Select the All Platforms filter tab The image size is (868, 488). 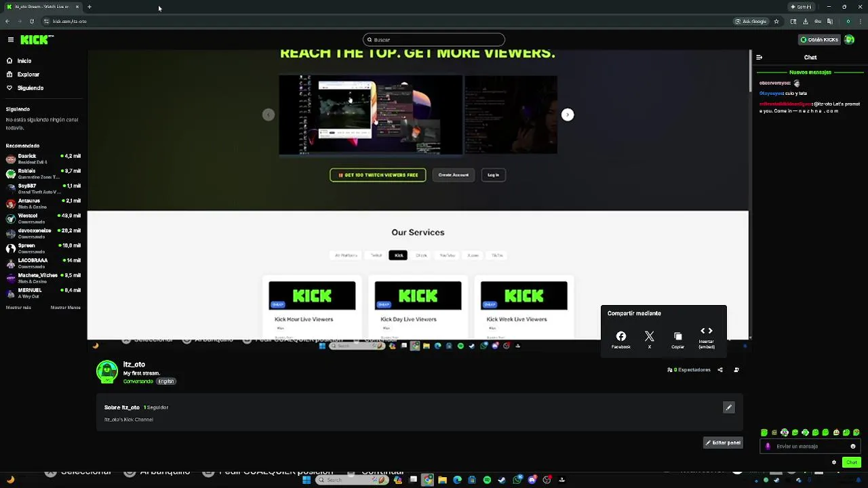pos(346,256)
